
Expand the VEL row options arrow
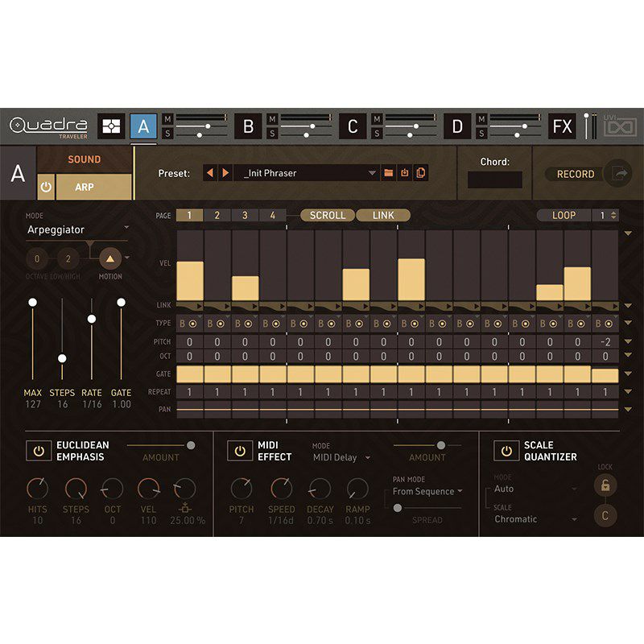point(628,233)
